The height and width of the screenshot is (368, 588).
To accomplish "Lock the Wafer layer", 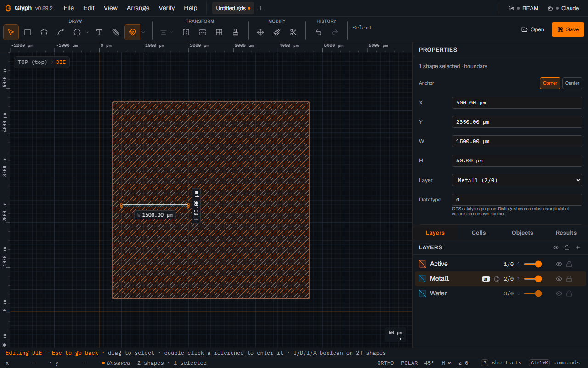I will point(569,293).
